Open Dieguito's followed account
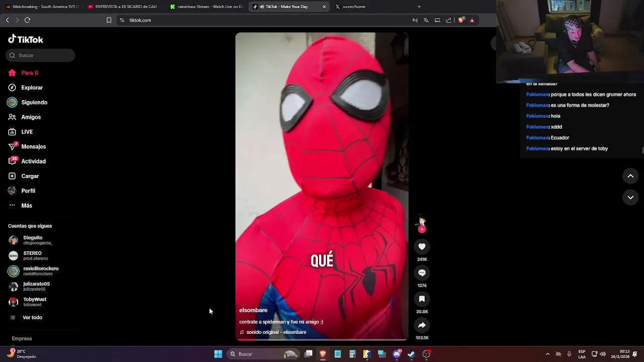Viewport: 644px width, 362px height. click(30, 240)
